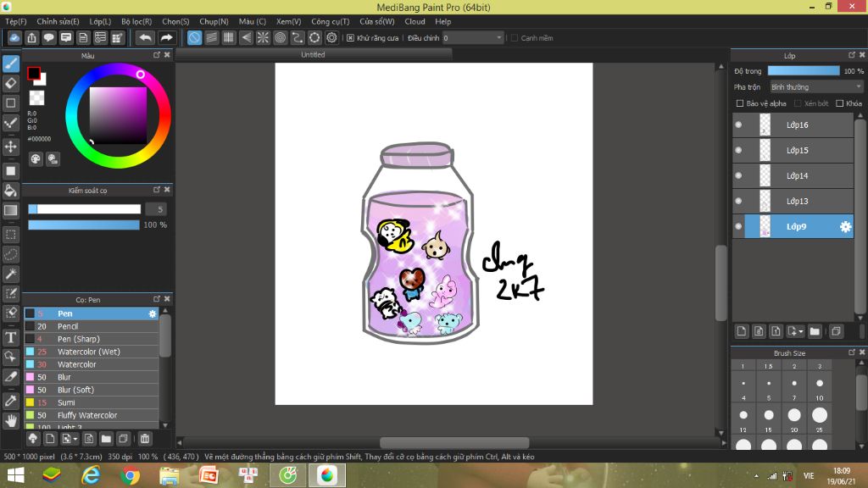Select the Bucket fill tool

click(10, 191)
